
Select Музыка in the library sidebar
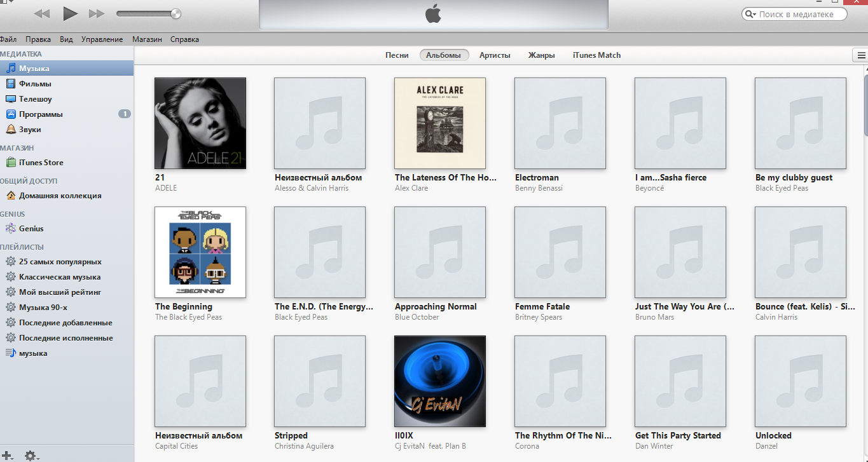tap(67, 68)
